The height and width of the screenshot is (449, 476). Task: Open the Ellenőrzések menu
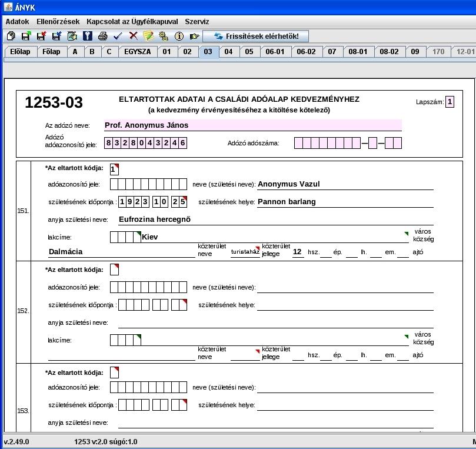(58, 22)
